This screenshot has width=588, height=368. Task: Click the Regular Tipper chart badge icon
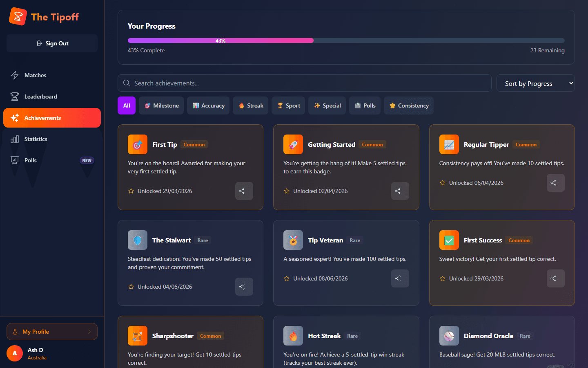(x=449, y=144)
